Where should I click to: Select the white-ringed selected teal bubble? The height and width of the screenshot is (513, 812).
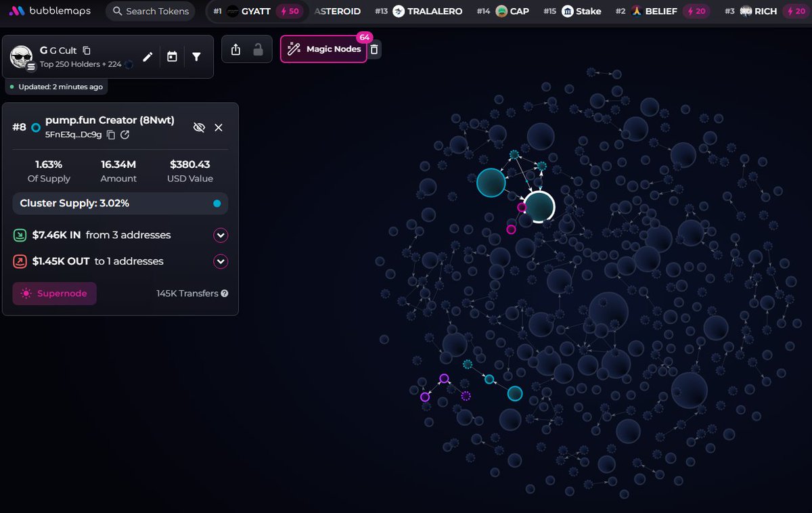[539, 206]
